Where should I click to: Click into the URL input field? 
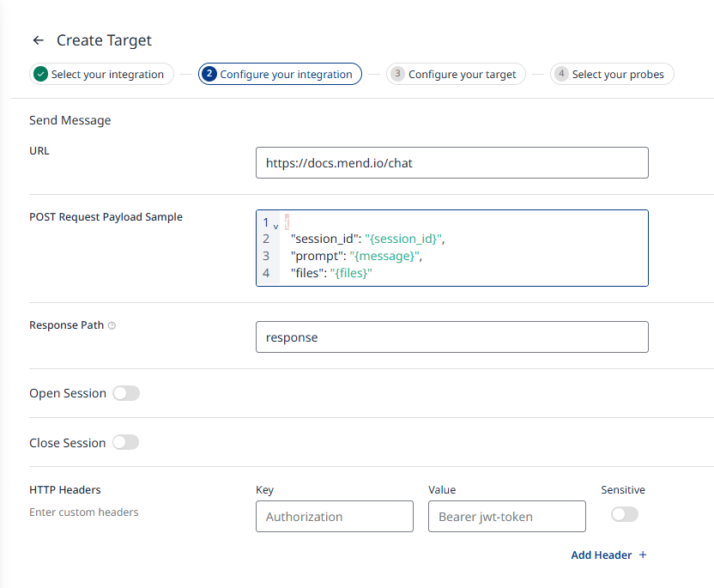(x=451, y=163)
